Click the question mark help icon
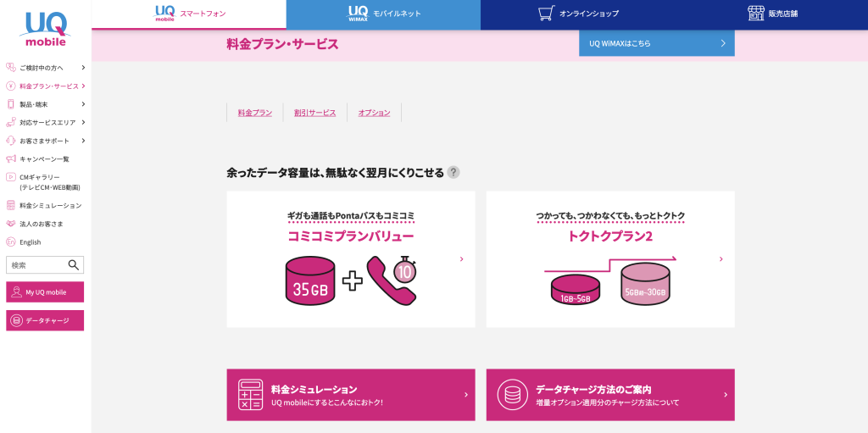This screenshot has width=868, height=433. 453,172
